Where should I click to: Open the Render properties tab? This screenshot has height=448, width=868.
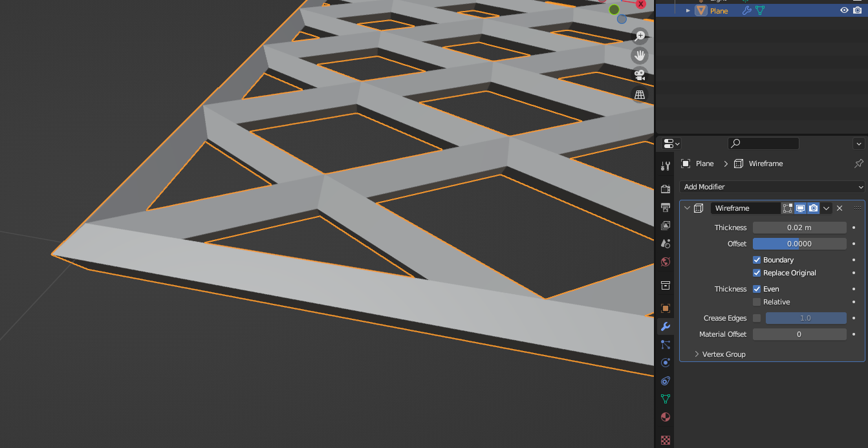(666, 189)
